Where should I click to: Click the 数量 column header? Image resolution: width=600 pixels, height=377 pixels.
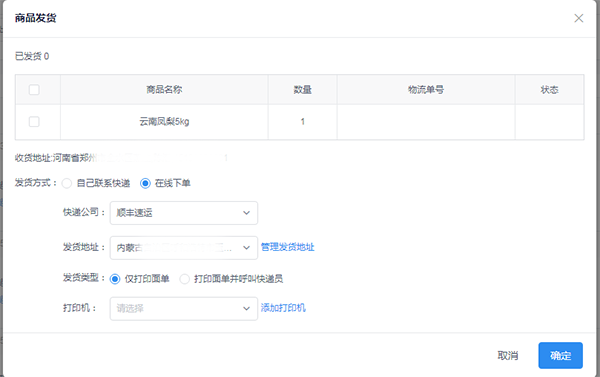[302, 90]
